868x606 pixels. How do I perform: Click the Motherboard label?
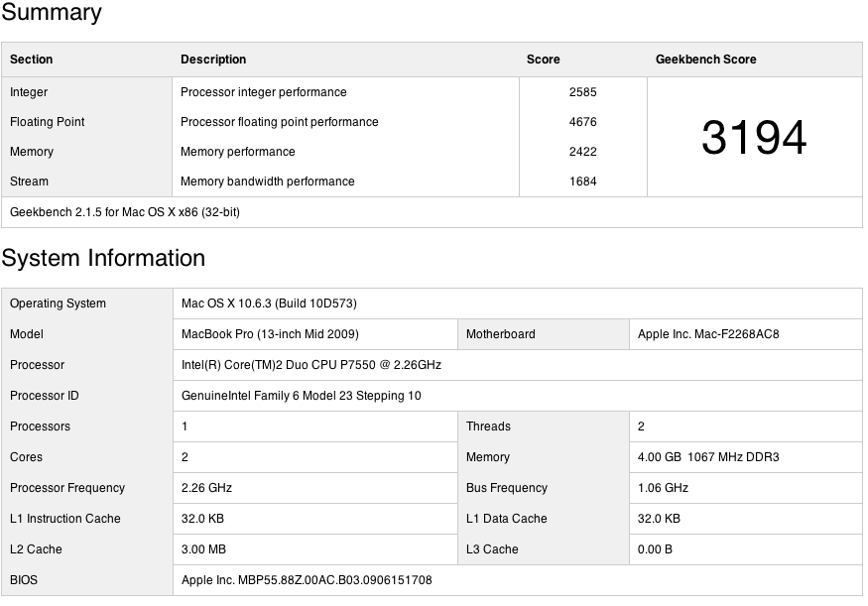(500, 334)
